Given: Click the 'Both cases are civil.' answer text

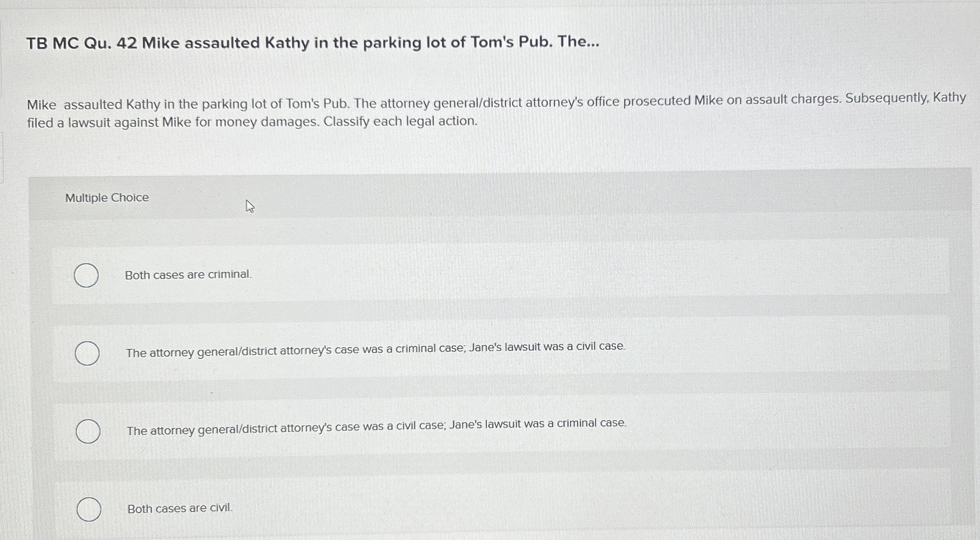Looking at the screenshot, I should point(180,508).
